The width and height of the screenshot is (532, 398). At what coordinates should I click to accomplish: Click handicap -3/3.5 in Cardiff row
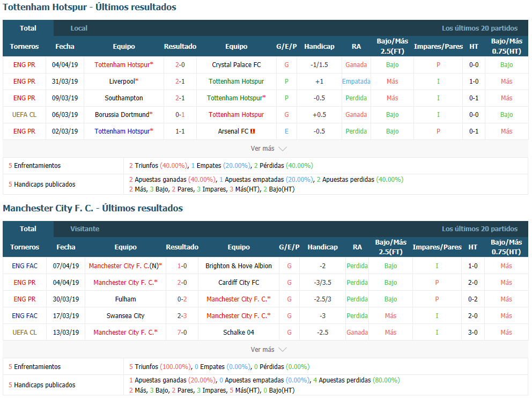[322, 283]
